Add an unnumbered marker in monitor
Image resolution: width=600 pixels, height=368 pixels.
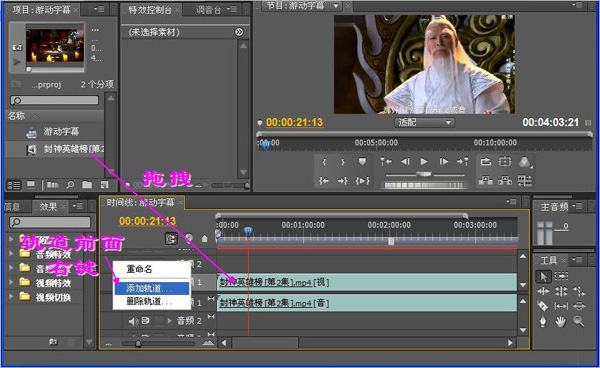tap(362, 162)
